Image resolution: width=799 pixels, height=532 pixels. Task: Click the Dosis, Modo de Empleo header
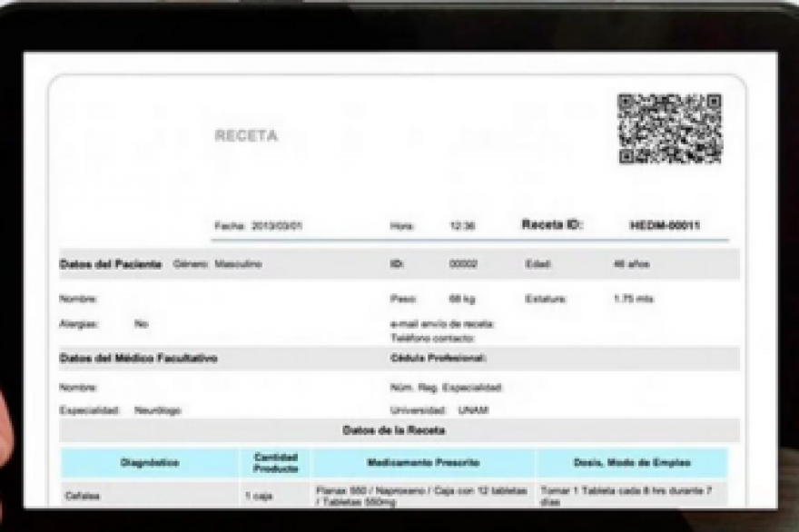[x=632, y=463]
